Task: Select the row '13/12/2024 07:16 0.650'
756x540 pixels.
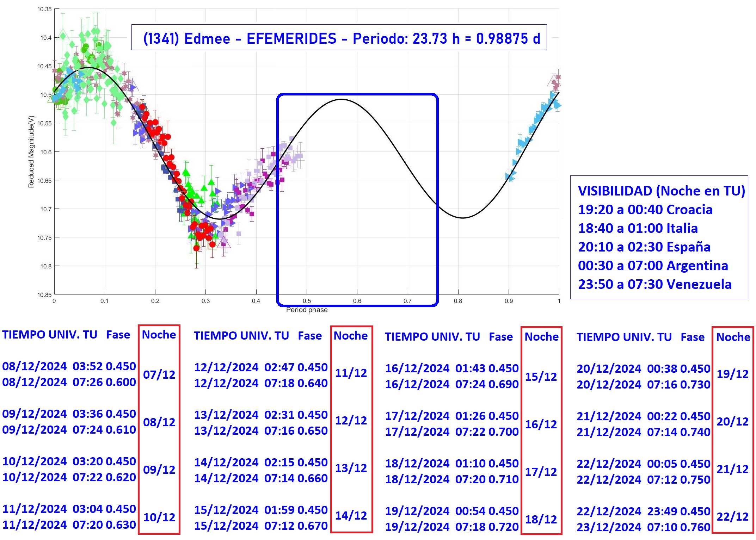Action: pyautogui.click(x=261, y=431)
